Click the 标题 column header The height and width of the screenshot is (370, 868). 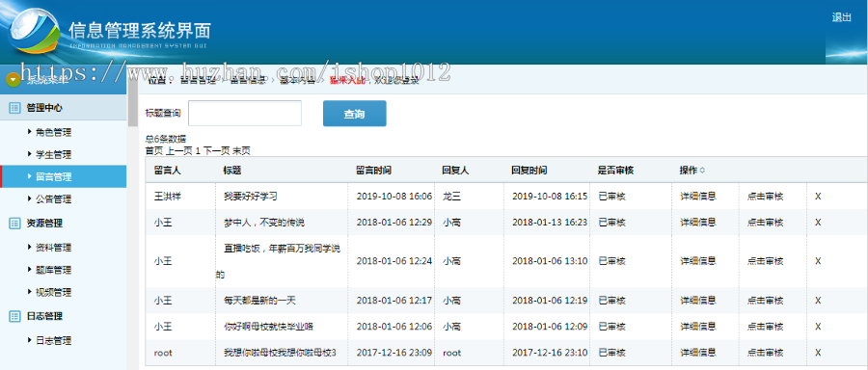[231, 171]
